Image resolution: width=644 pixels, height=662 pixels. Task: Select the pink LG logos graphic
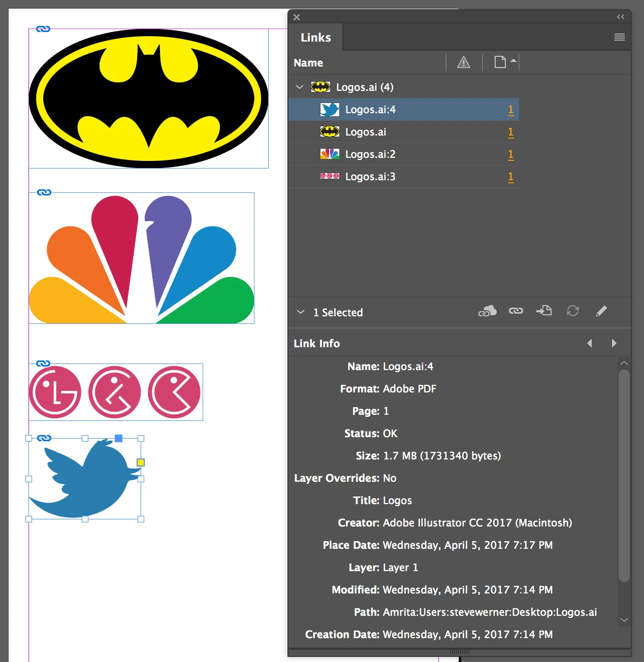pyautogui.click(x=116, y=392)
